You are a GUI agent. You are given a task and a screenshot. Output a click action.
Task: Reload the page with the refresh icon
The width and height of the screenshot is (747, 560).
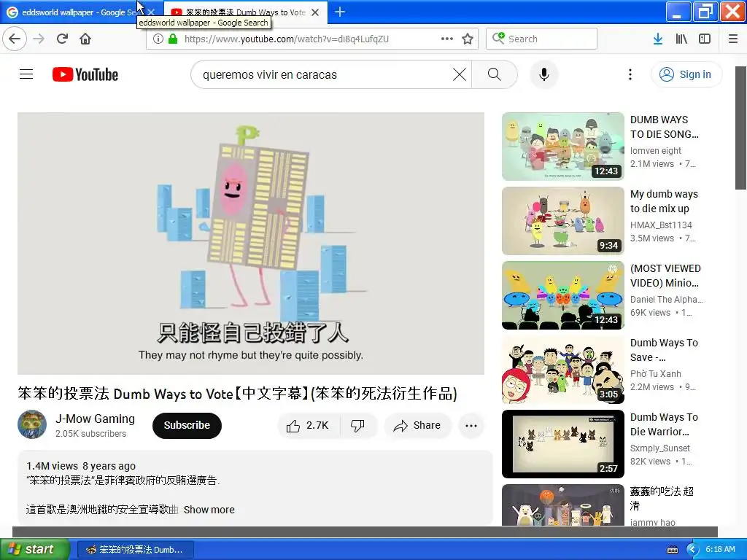click(63, 39)
